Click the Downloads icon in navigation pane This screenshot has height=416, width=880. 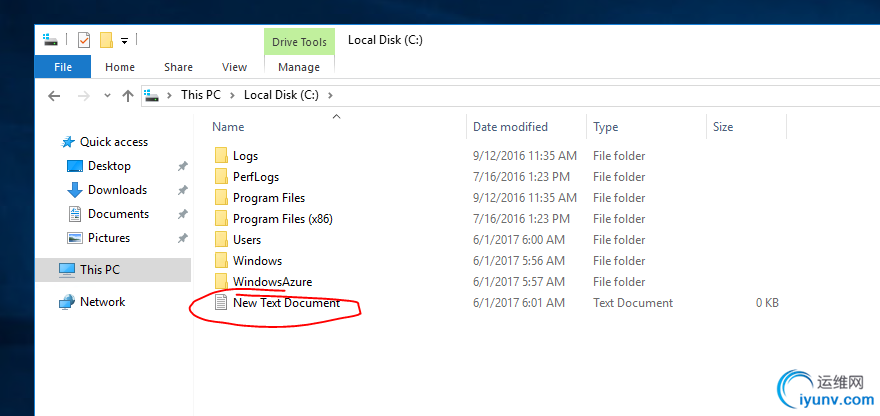75,190
